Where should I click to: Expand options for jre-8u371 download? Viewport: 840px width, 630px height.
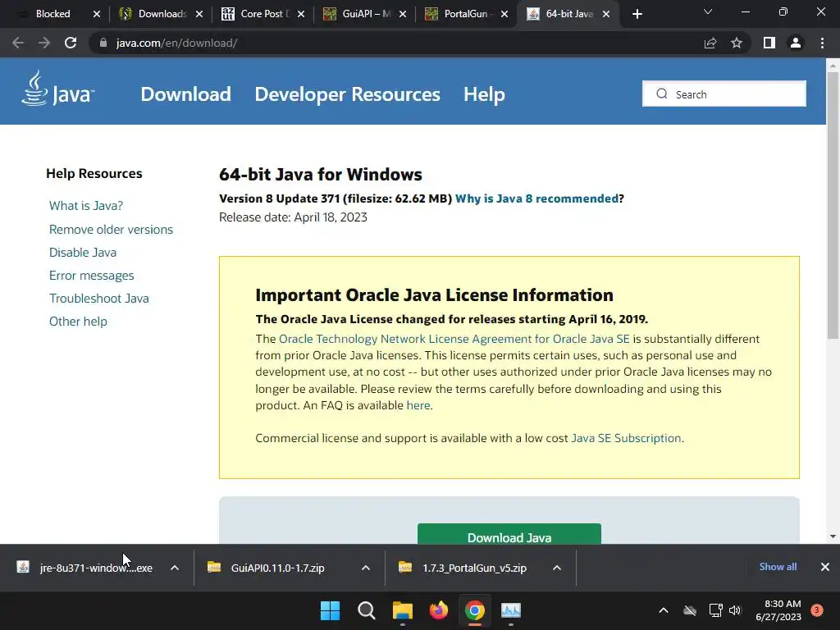click(175, 568)
